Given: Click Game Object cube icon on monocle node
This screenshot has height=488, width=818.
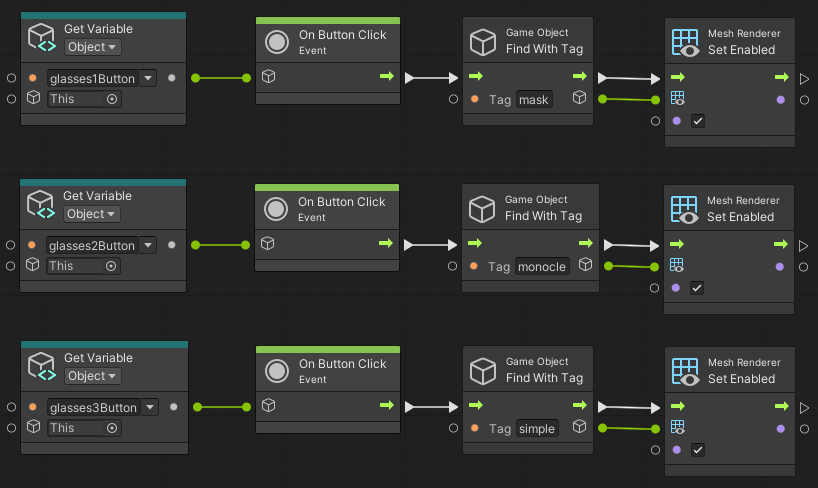Looking at the screenshot, I should pyautogui.click(x=482, y=209).
